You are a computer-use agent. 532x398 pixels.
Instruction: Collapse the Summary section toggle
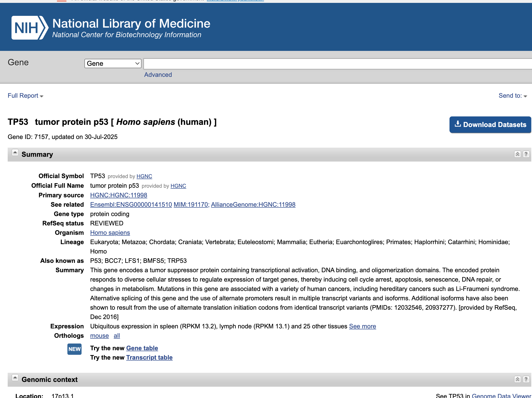(x=15, y=153)
